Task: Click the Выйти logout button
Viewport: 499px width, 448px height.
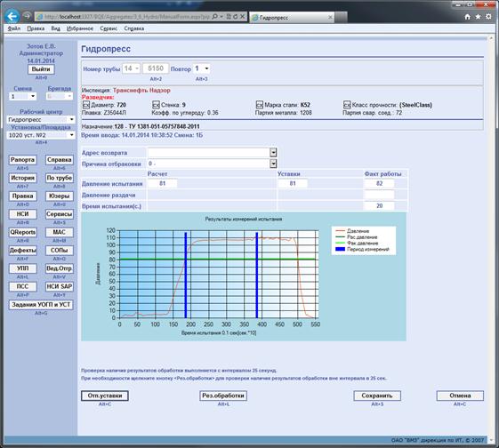Action: pos(41,69)
